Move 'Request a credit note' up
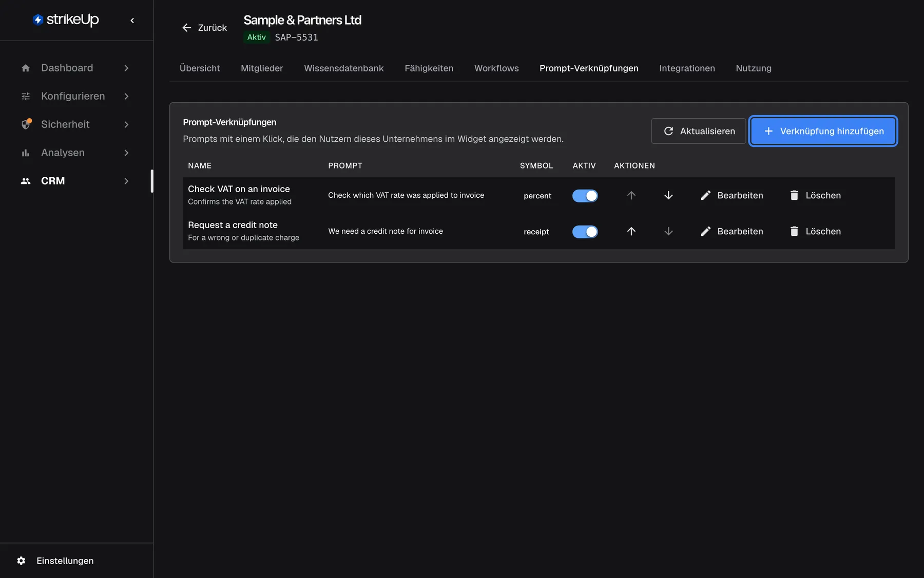 pyautogui.click(x=631, y=231)
